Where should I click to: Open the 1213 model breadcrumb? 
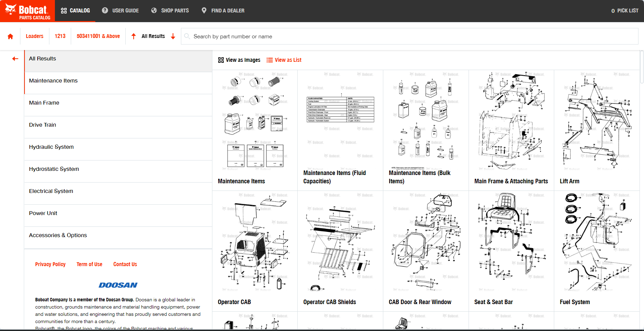(60, 36)
